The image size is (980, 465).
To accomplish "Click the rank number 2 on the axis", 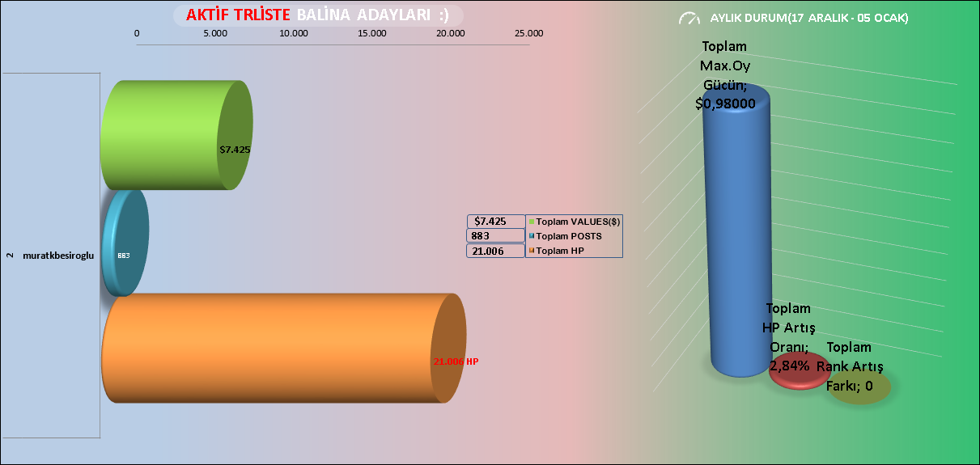I will [x=10, y=256].
